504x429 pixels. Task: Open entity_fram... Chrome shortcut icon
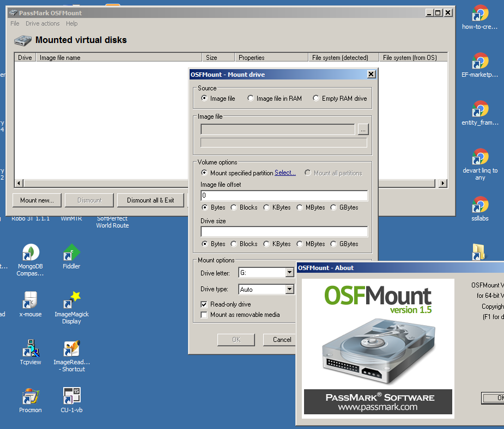(480, 109)
